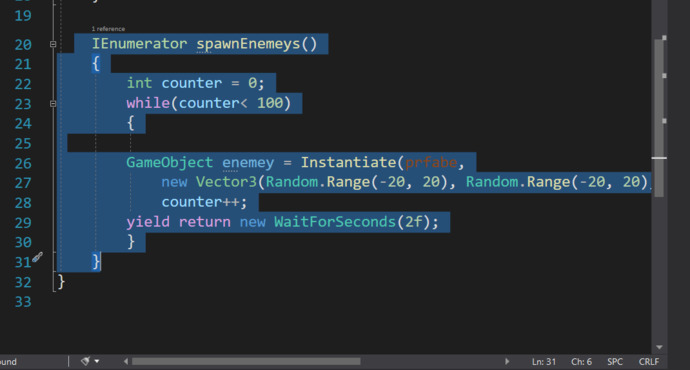Click the WaitForSeconds class name
The image size is (690, 370).
coord(335,222)
